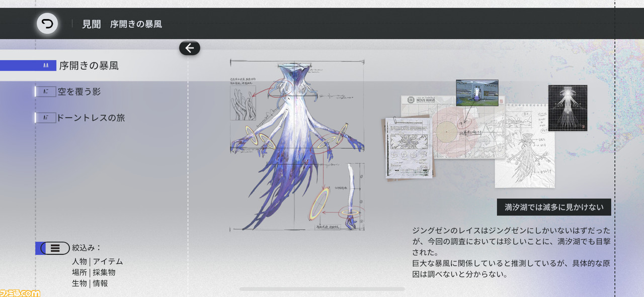The height and width of the screenshot is (297, 644).
Task: Open the 空を覆う影 list entry
Action: [x=80, y=91]
